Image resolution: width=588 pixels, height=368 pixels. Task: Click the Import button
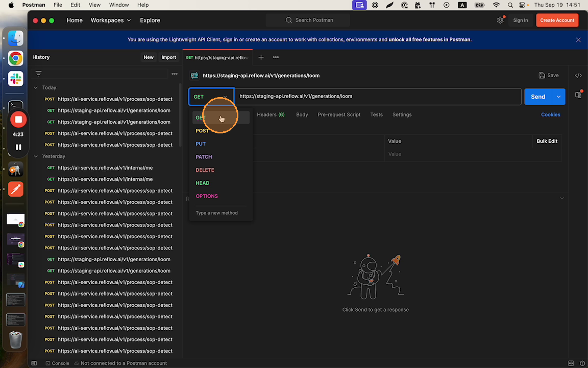[x=169, y=57]
